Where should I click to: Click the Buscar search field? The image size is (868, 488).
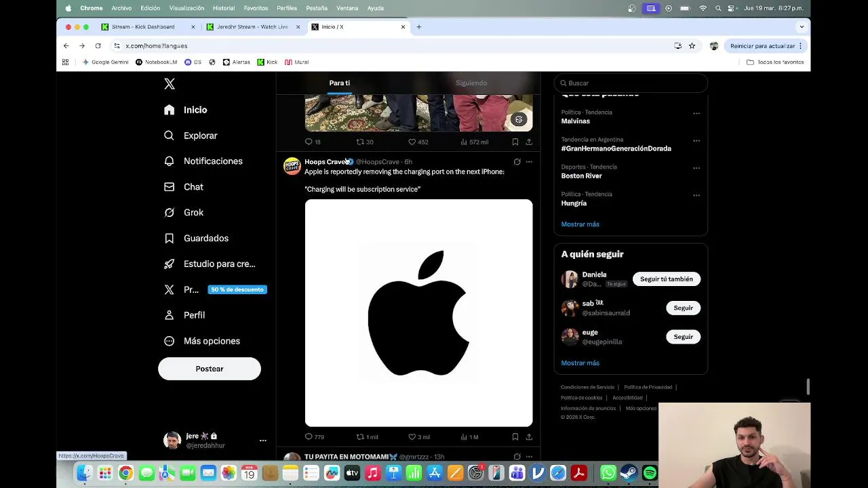click(631, 83)
